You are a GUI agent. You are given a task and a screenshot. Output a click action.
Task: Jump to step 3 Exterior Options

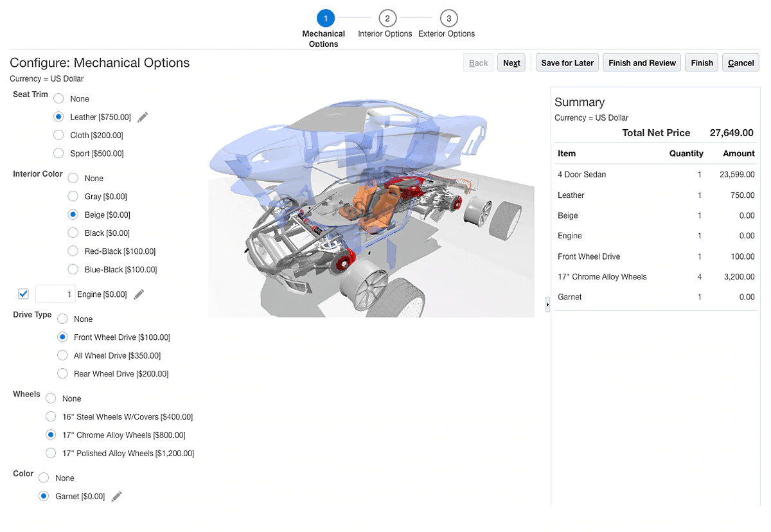tap(448, 19)
